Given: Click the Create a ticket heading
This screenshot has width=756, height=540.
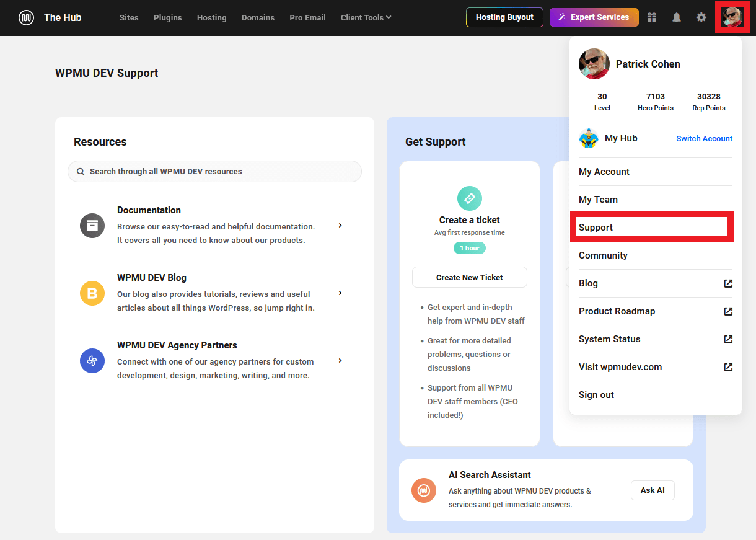Looking at the screenshot, I should (x=470, y=220).
